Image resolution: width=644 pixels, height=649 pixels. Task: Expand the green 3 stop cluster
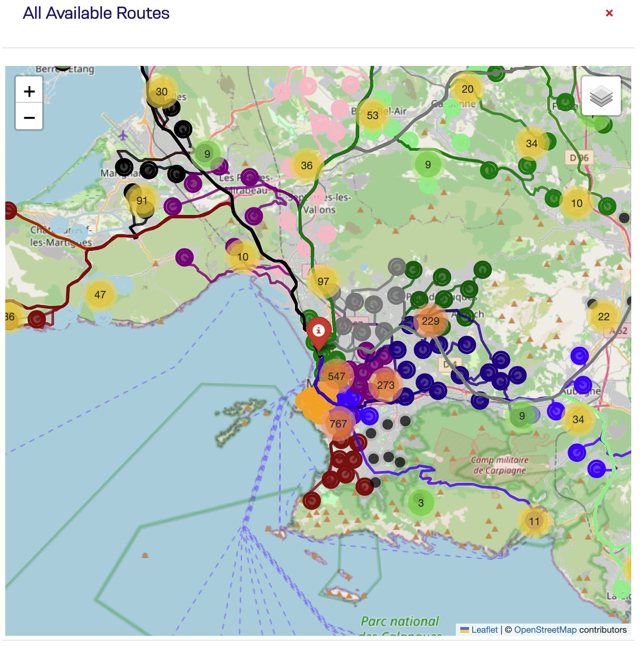(421, 503)
